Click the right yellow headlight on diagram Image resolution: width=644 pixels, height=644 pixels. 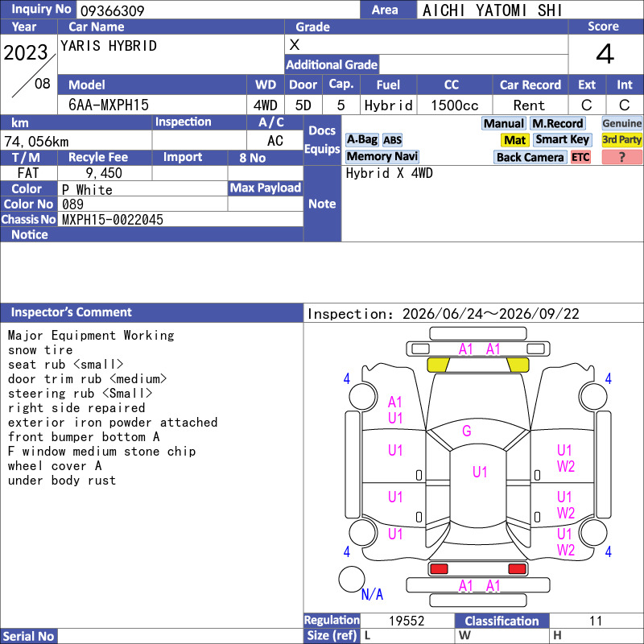pyautogui.click(x=518, y=365)
